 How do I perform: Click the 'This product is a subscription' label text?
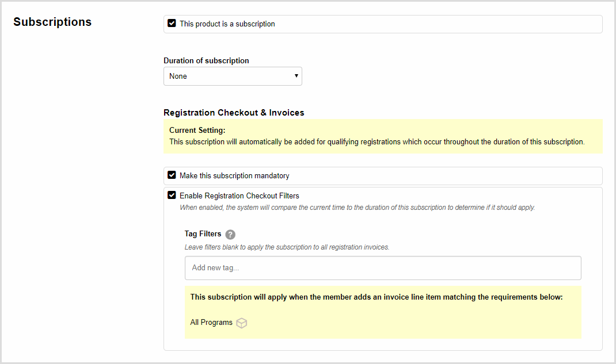click(227, 24)
